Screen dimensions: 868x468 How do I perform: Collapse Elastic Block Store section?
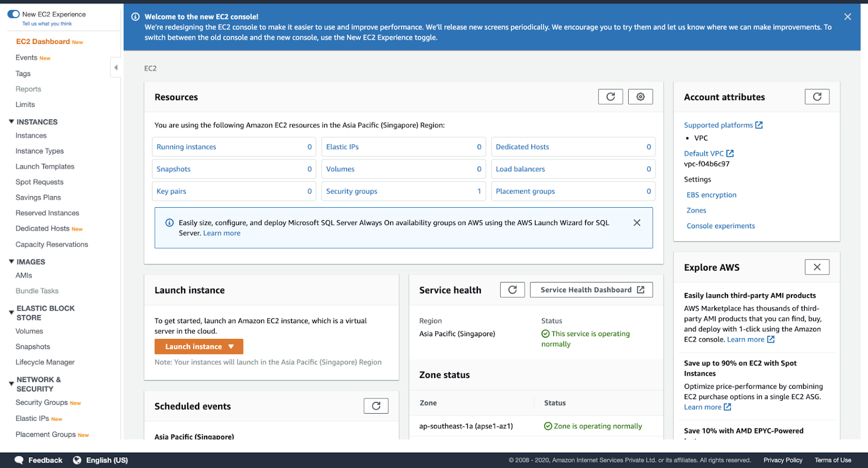(x=11, y=312)
